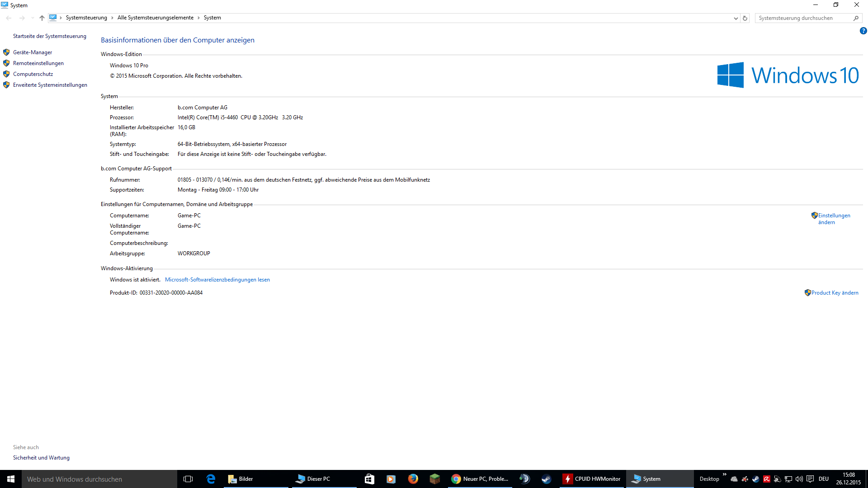Click Product Key ändern link
Screen dimensions: 868x488
[x=834, y=293]
